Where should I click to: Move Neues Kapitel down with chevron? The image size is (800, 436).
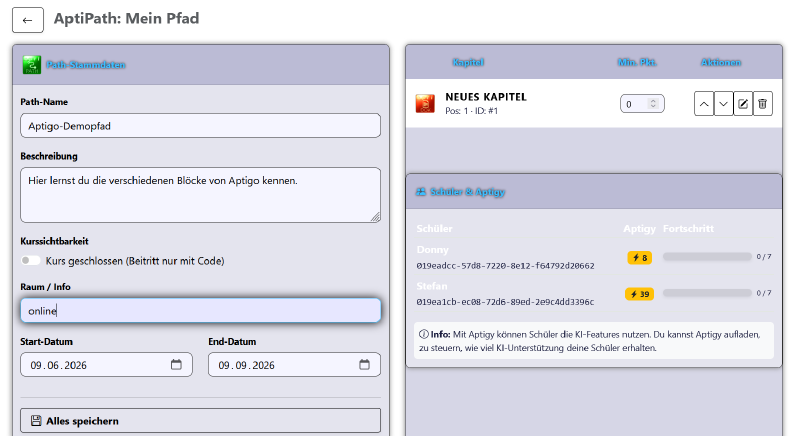coord(723,104)
